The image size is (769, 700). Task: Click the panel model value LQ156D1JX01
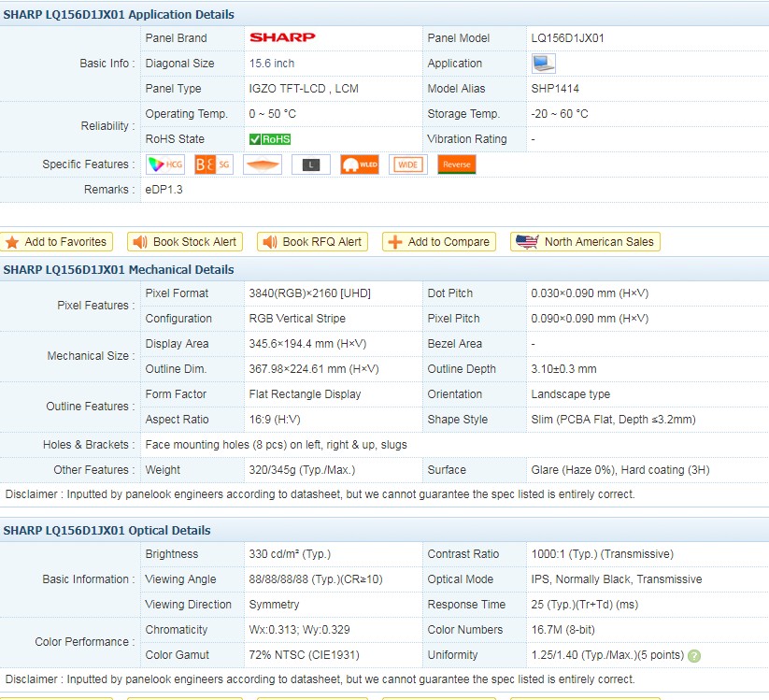[x=567, y=38]
